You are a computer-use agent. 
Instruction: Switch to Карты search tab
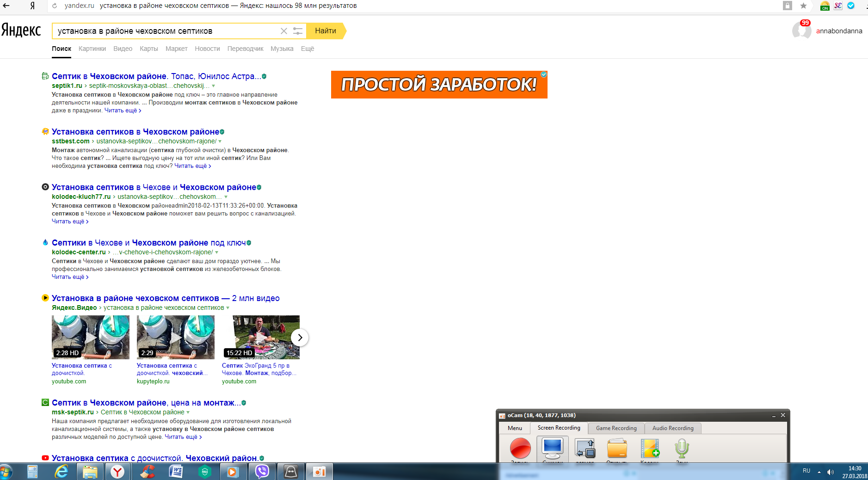coord(149,49)
